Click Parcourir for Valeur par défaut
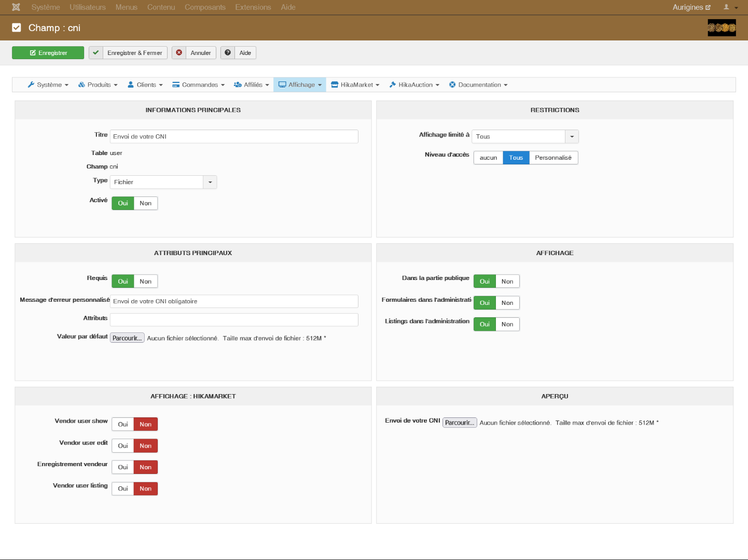This screenshot has height=560, width=748. 127,338
